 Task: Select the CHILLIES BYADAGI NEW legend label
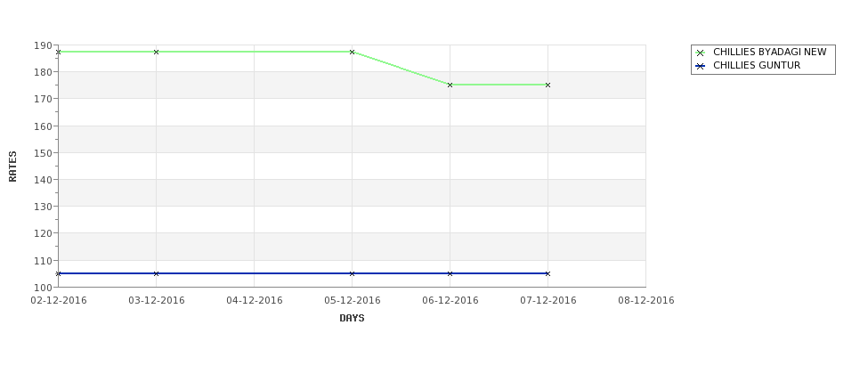[769, 53]
